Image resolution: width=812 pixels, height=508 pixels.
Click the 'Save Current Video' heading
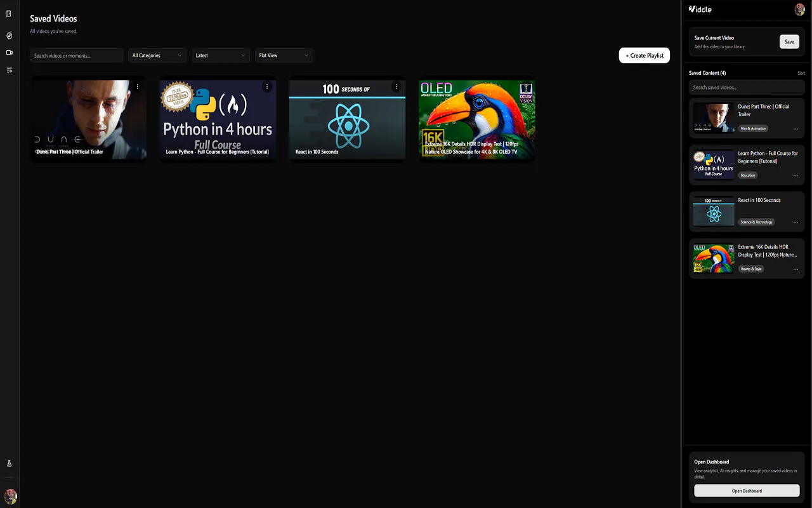tap(714, 38)
